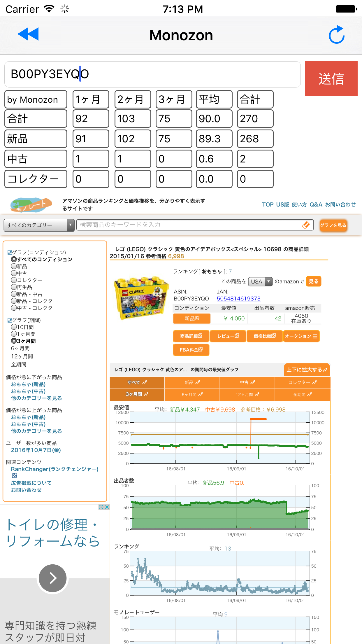Close the ad with X icon
The width and height of the screenshot is (362, 644).
coord(107,507)
